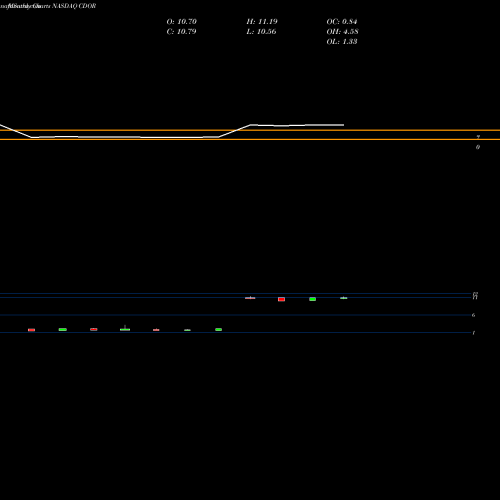Click the 'OL: 1.33' value
This screenshot has height=500, width=500.
click(342, 41)
